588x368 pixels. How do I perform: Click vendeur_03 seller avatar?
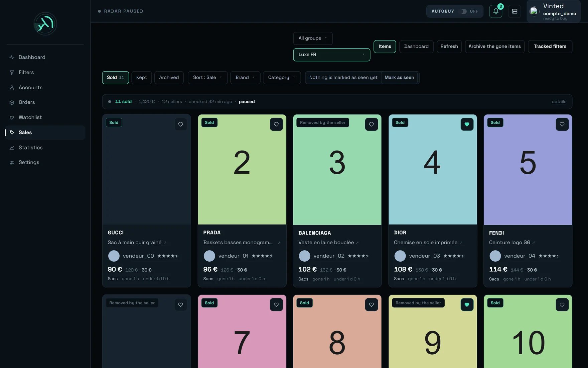coord(400,256)
